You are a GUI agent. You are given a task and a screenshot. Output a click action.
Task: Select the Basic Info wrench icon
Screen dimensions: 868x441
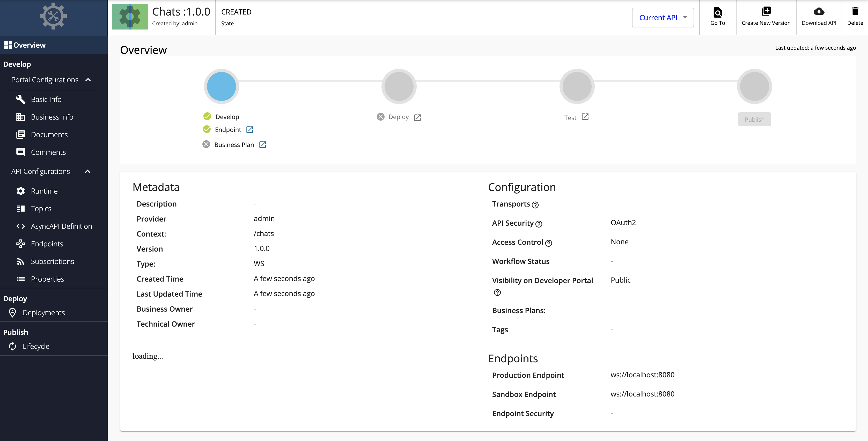(x=20, y=99)
